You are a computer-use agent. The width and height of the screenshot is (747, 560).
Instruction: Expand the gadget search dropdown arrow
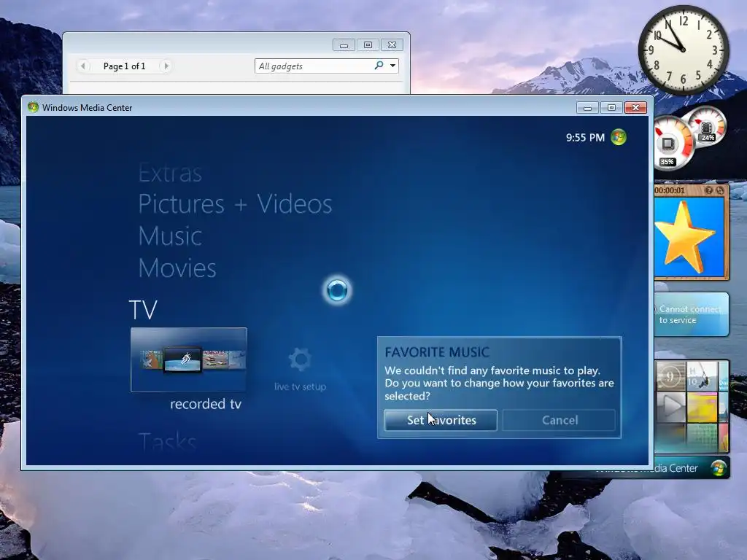coord(393,66)
